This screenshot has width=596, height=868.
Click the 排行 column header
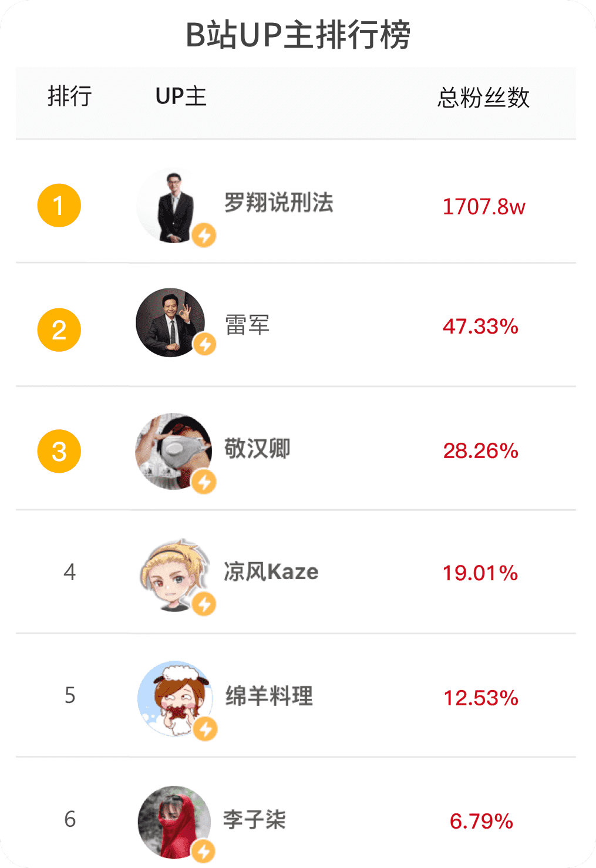69,96
